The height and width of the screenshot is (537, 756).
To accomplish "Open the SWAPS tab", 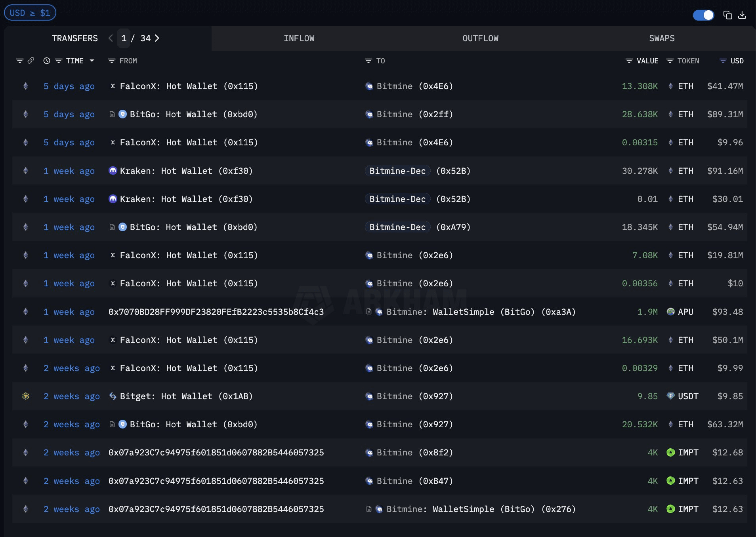I will click(661, 38).
